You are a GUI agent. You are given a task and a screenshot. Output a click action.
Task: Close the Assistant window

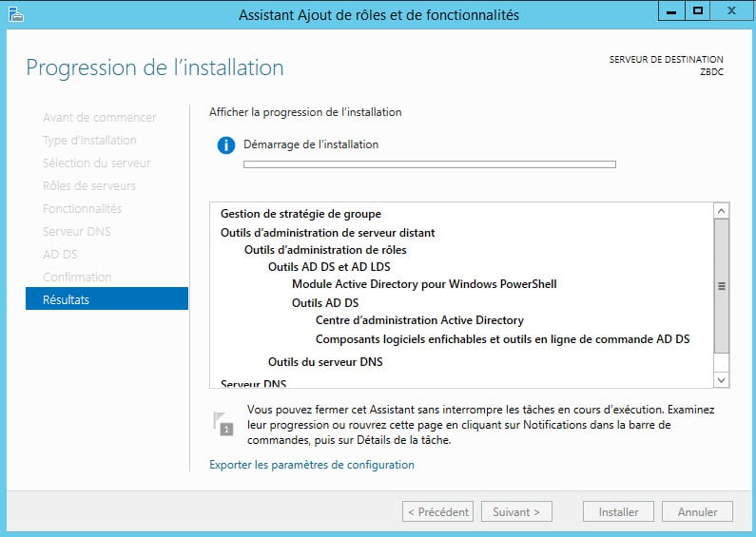731,11
